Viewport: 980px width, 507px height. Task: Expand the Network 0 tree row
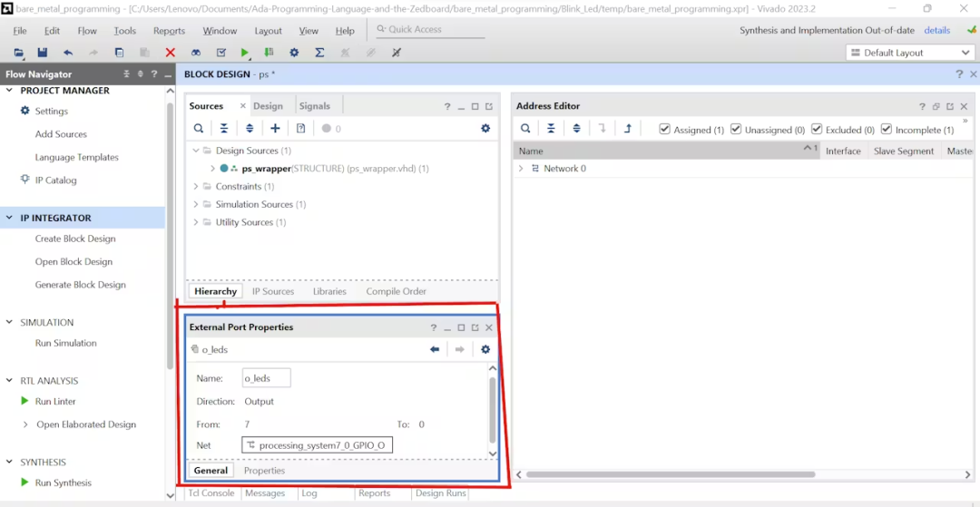point(521,169)
